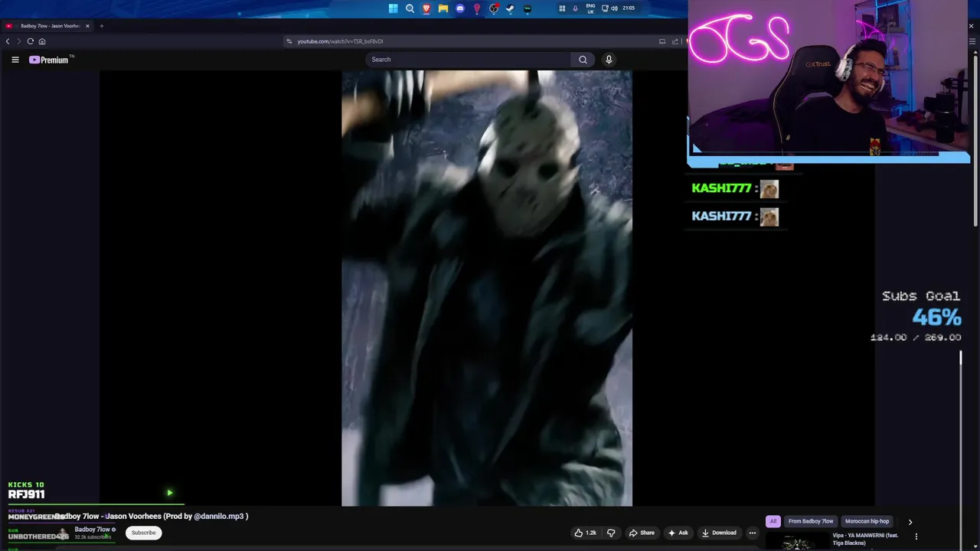Open the volume control in system tray
980x551 pixels.
(x=614, y=8)
